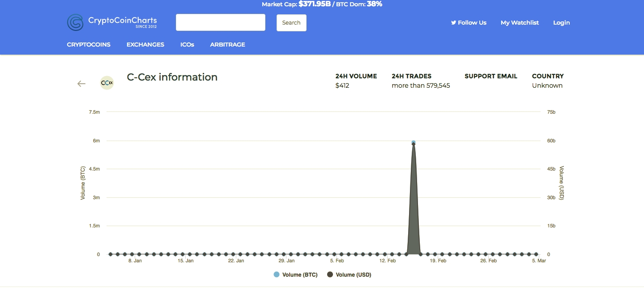Open the EXCHANGES menu

(x=145, y=44)
